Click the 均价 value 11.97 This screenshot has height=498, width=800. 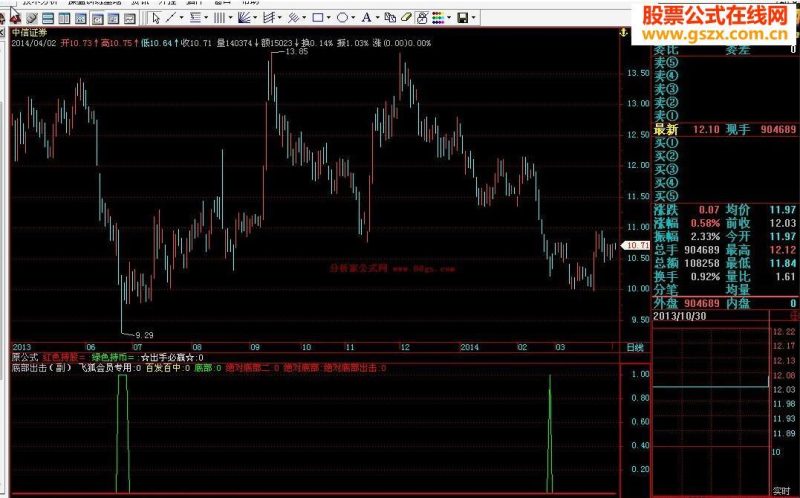click(x=783, y=210)
